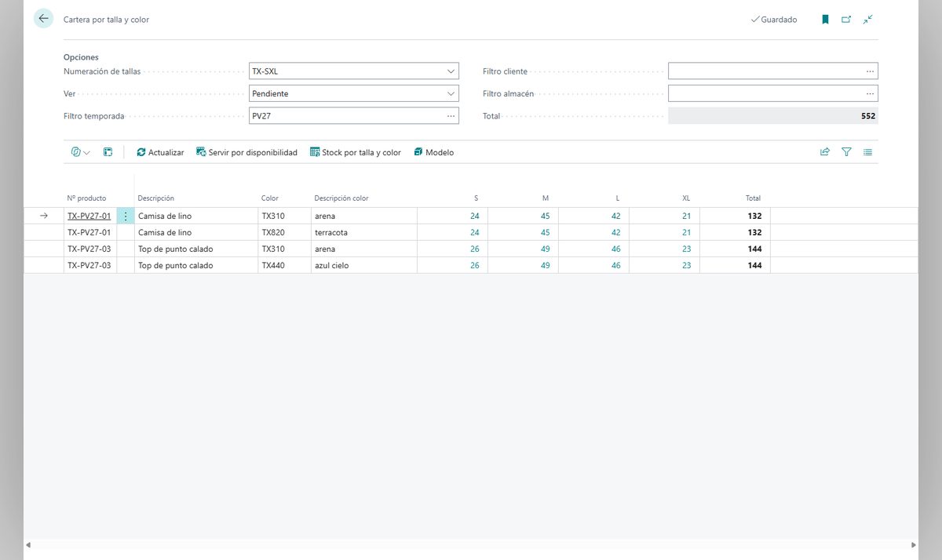The image size is (942, 560).
Task: Show row options for TX-PV27-01 arena
Action: click(126, 216)
